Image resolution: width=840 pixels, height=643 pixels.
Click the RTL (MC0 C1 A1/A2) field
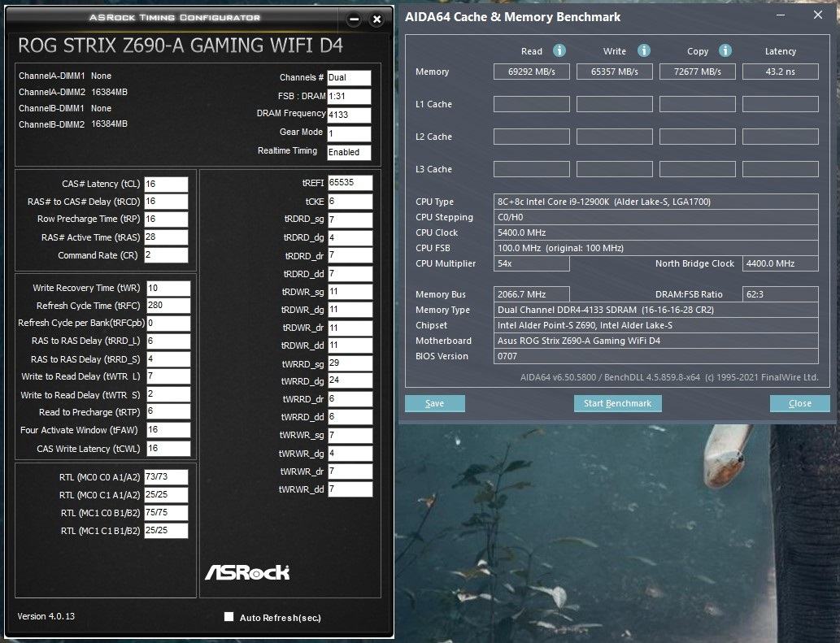click(166, 495)
